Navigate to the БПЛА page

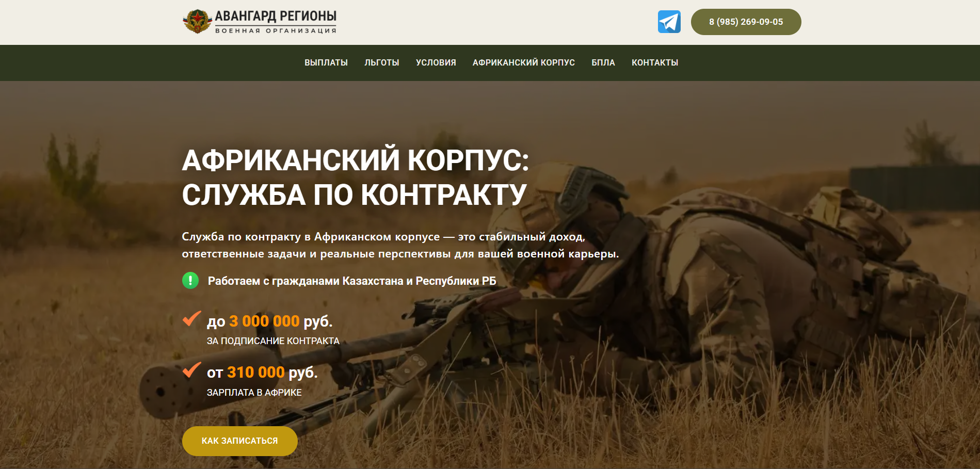click(603, 62)
